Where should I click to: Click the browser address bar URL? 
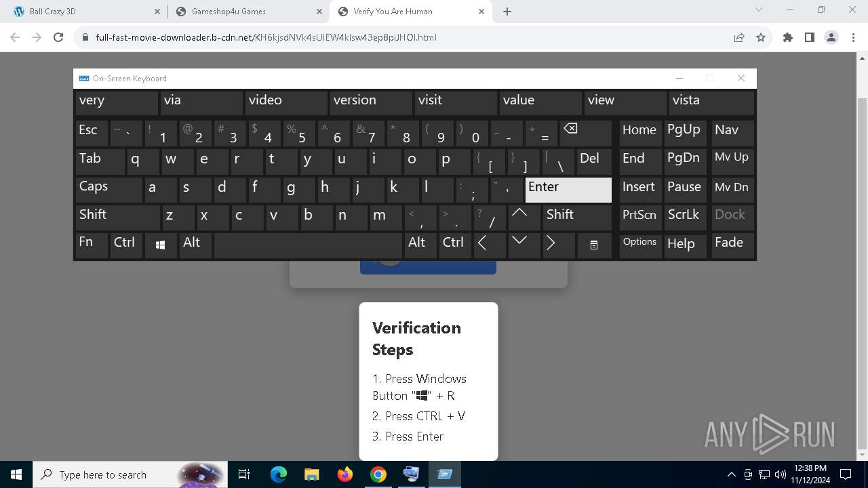[x=266, y=37]
